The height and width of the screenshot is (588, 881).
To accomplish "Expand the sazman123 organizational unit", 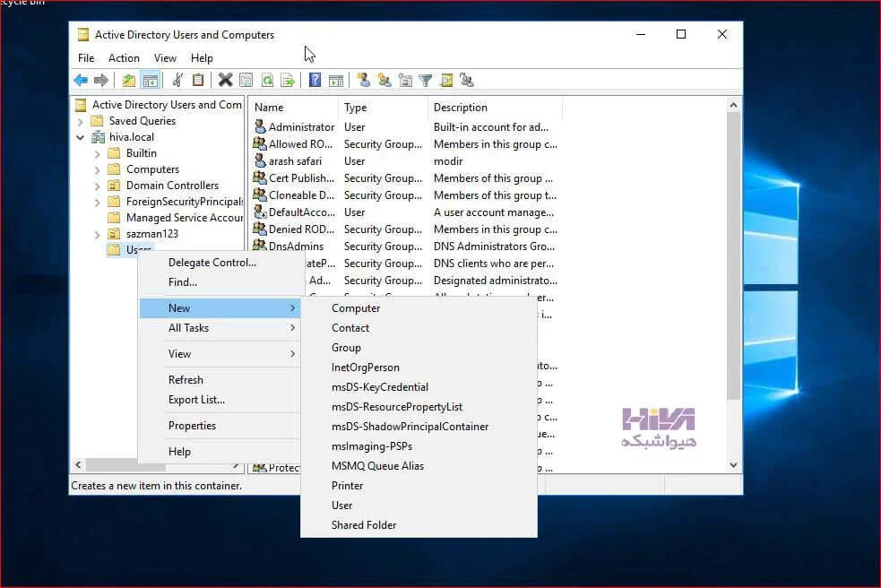I will tap(97, 235).
